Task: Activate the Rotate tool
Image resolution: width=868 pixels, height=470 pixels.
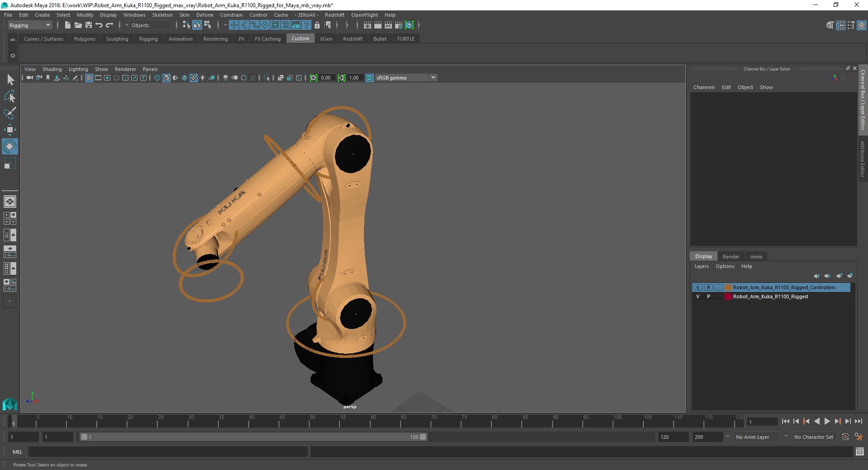Action: click(x=10, y=146)
